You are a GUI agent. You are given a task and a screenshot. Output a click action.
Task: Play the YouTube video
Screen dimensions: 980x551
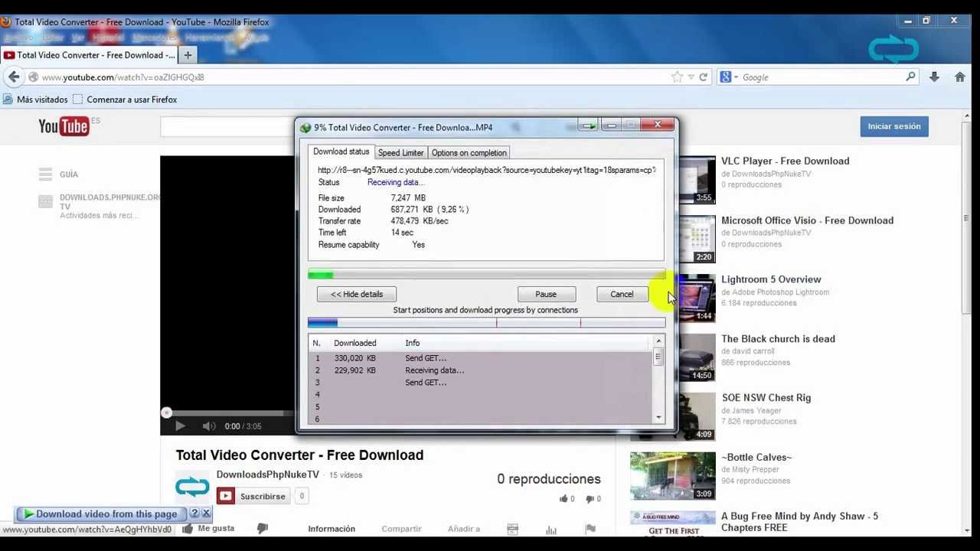(180, 425)
